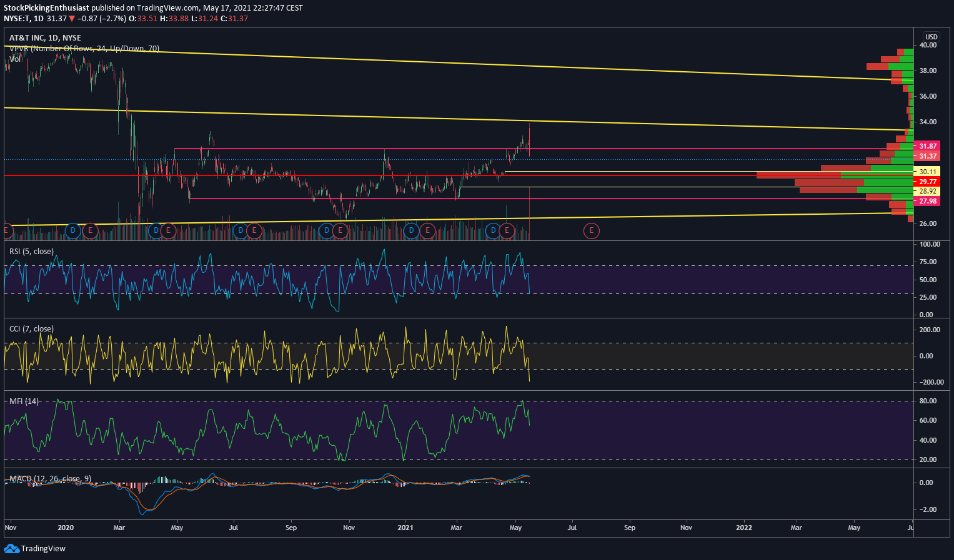Screen dimensions: 954x560
Task: Click the dividend marker in April 2021
Action: tap(494, 231)
